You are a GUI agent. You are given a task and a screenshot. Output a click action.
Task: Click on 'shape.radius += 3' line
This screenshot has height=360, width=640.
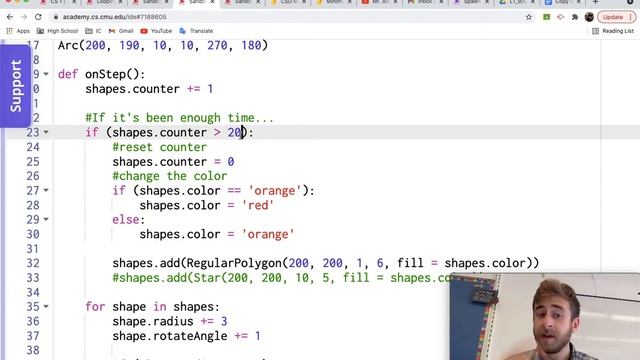tap(170, 321)
